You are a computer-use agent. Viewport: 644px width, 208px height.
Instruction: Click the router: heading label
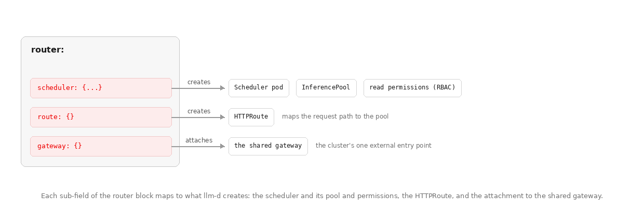coord(47,50)
